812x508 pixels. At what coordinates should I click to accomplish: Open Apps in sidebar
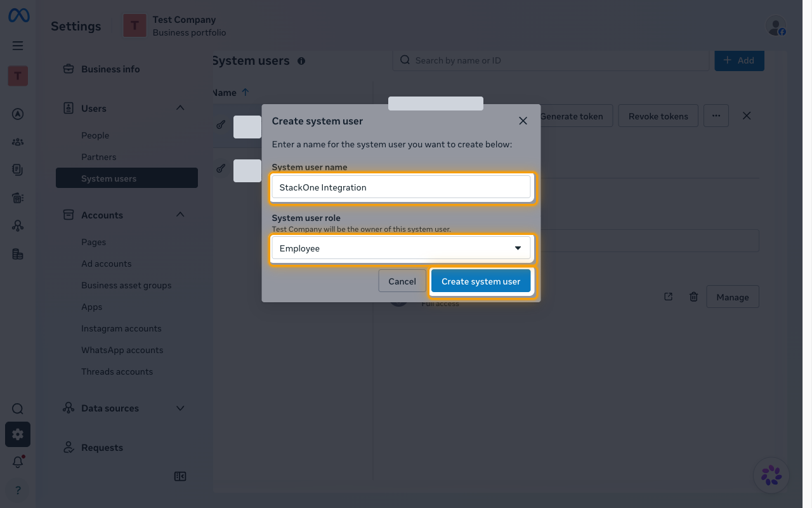coord(91,307)
